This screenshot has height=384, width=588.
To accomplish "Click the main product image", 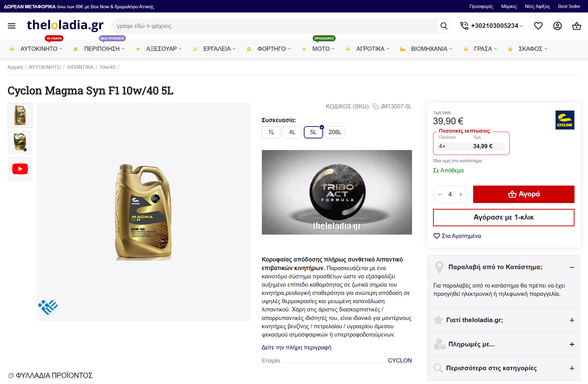I will click(x=143, y=212).
